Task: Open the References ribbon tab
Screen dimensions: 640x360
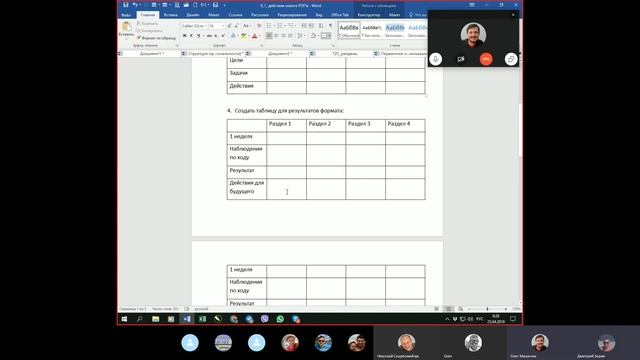Action: [x=235, y=15]
